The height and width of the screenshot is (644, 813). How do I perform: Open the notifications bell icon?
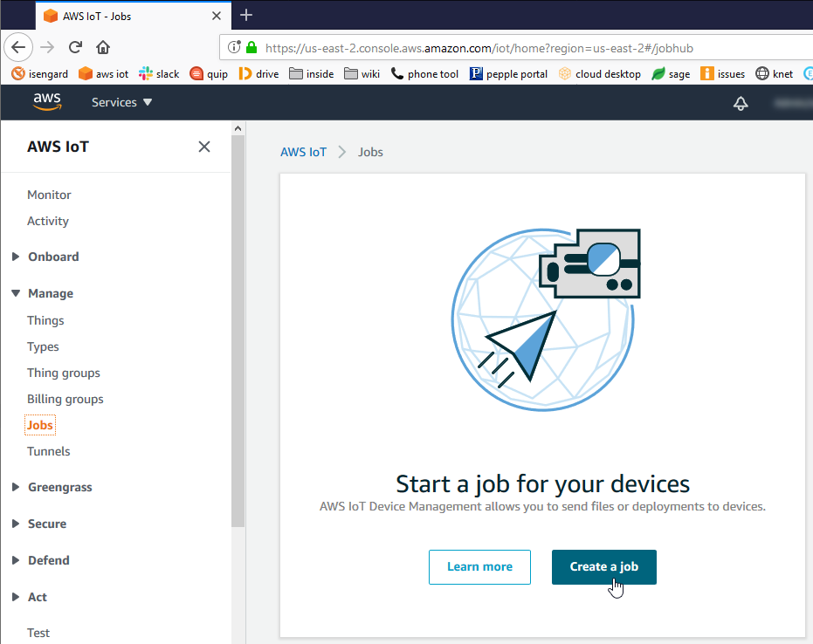(741, 103)
